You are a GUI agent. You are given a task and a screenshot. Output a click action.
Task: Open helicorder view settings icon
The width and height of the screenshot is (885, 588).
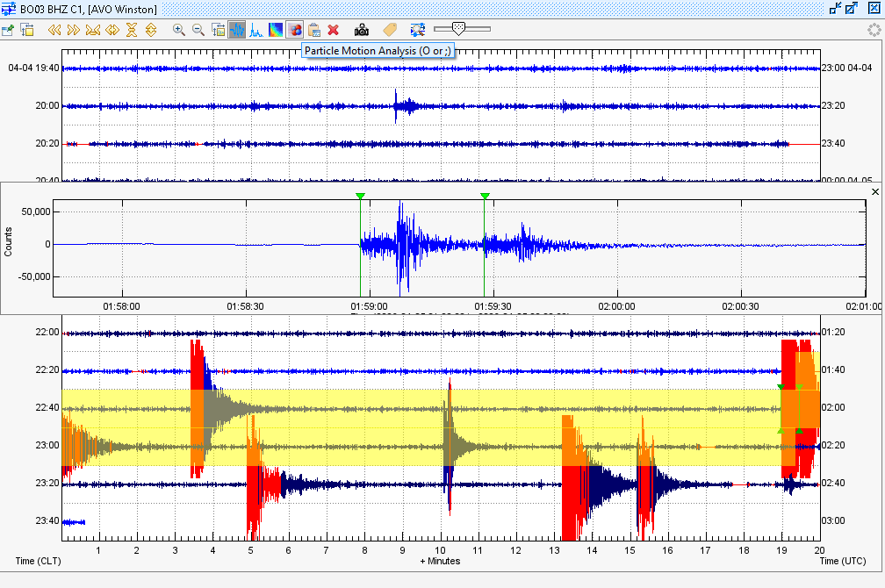(x=27, y=30)
